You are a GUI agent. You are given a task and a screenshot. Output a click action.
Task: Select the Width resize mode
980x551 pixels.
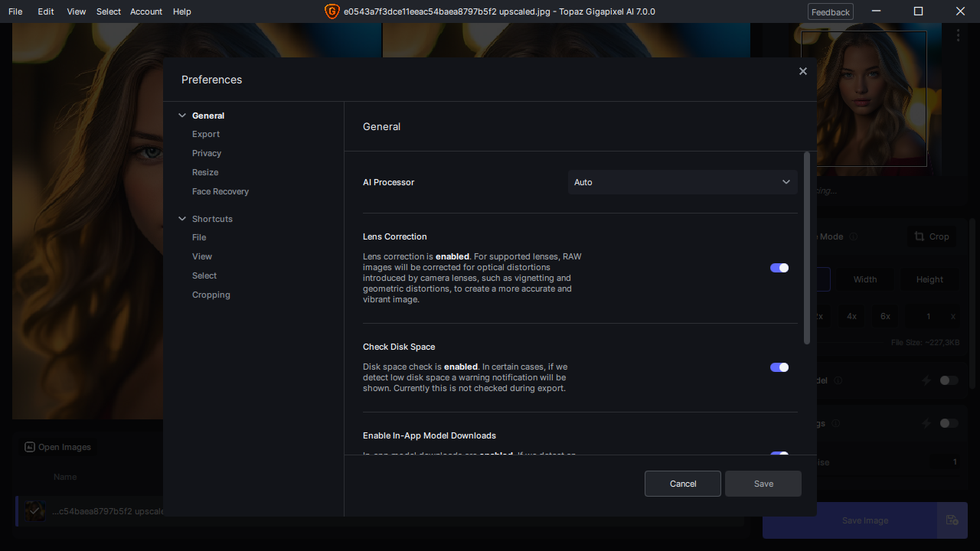tap(865, 279)
